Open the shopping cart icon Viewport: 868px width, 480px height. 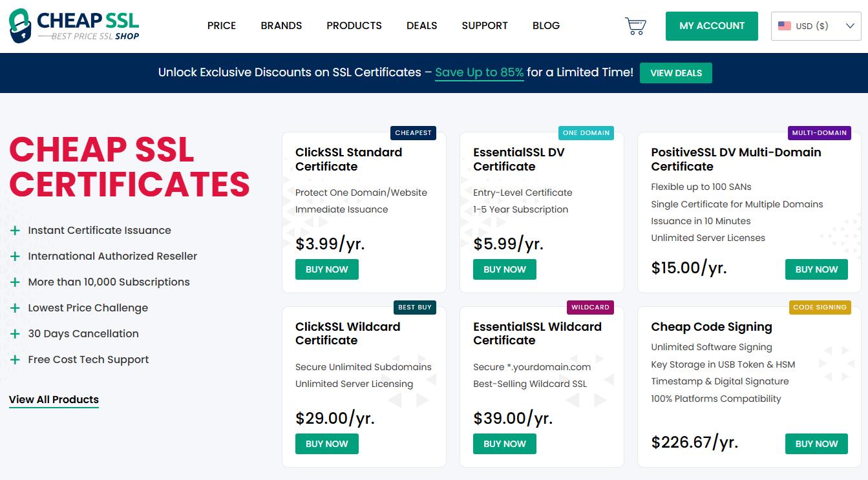tap(636, 26)
